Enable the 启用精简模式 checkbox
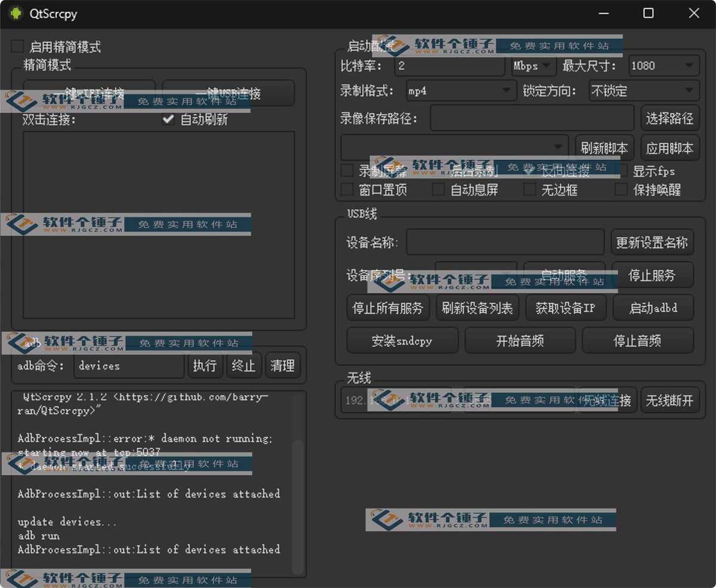This screenshot has height=588, width=716. [18, 47]
